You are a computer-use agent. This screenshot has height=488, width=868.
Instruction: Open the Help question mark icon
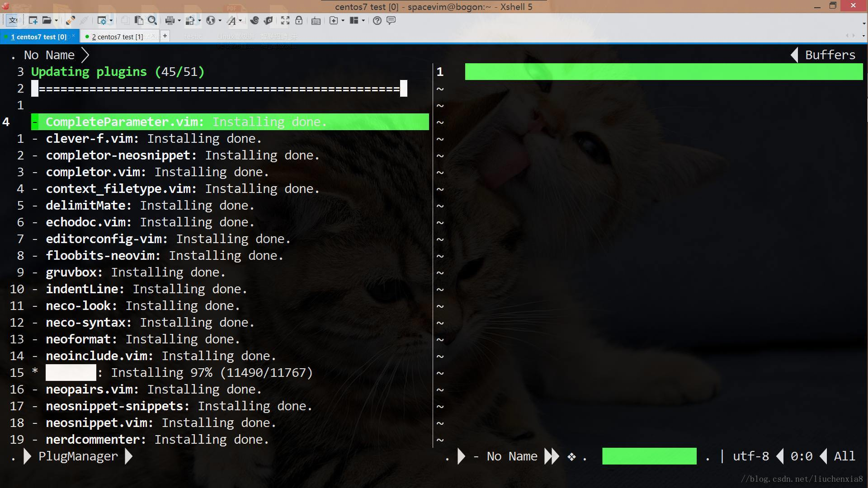[x=377, y=20]
